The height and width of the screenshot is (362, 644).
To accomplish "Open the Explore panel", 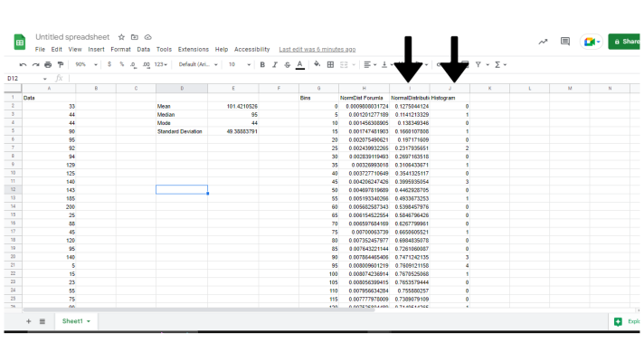I will pos(626,321).
